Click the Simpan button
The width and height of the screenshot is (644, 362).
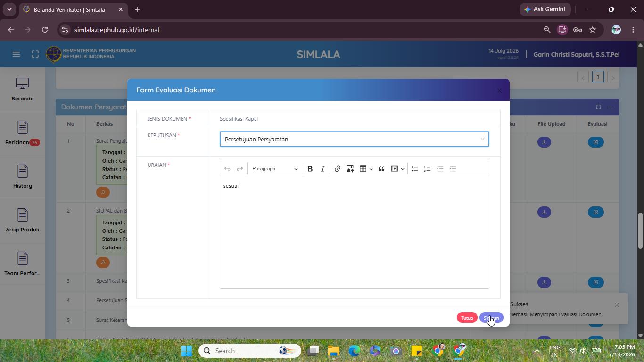[x=491, y=318]
